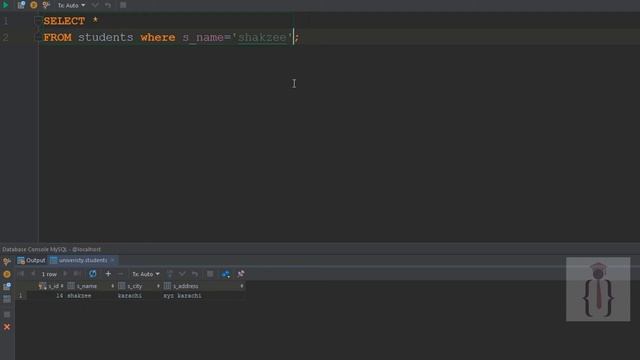
Task: Go to the next page of results
Action: [65, 274]
